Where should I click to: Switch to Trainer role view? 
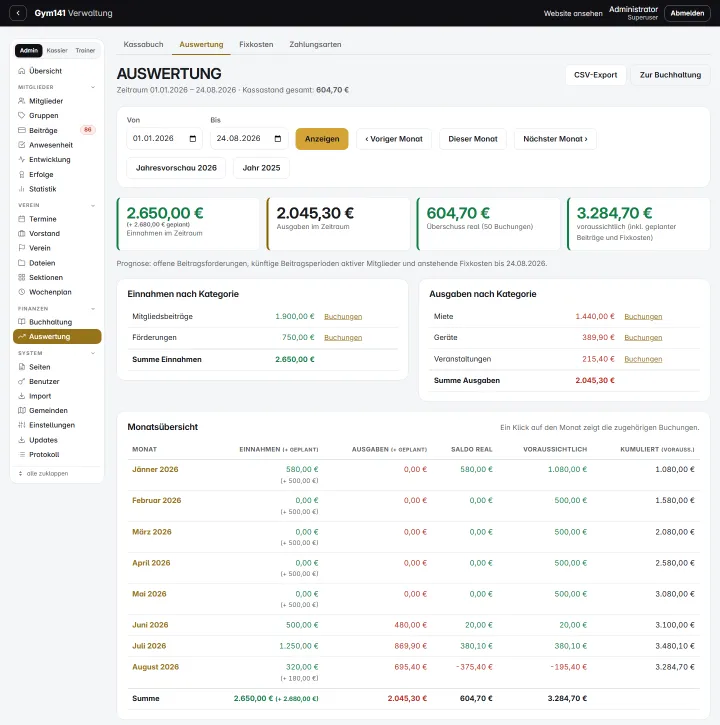85,50
